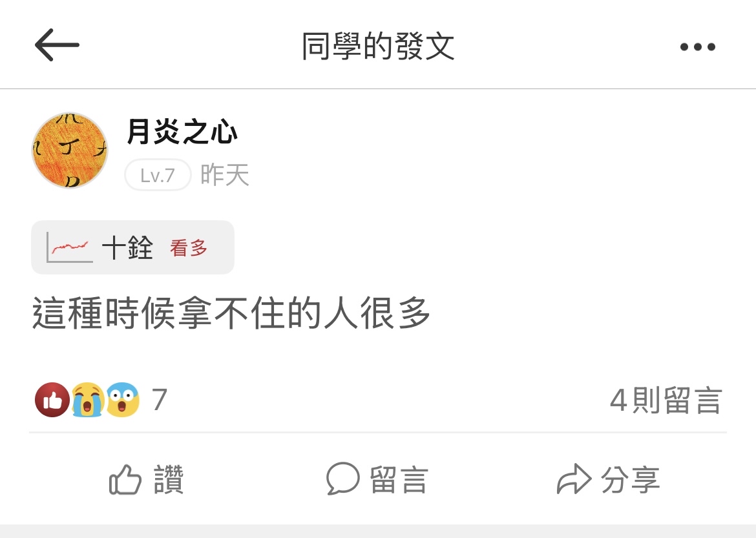Show the reaction count of 7
Viewport: 756px width, 538px height.
pyautogui.click(x=160, y=400)
